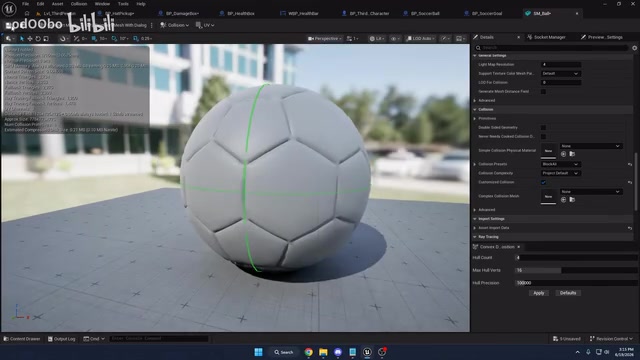
Task: Open the Show flags eye dropdown
Action: [395, 38]
